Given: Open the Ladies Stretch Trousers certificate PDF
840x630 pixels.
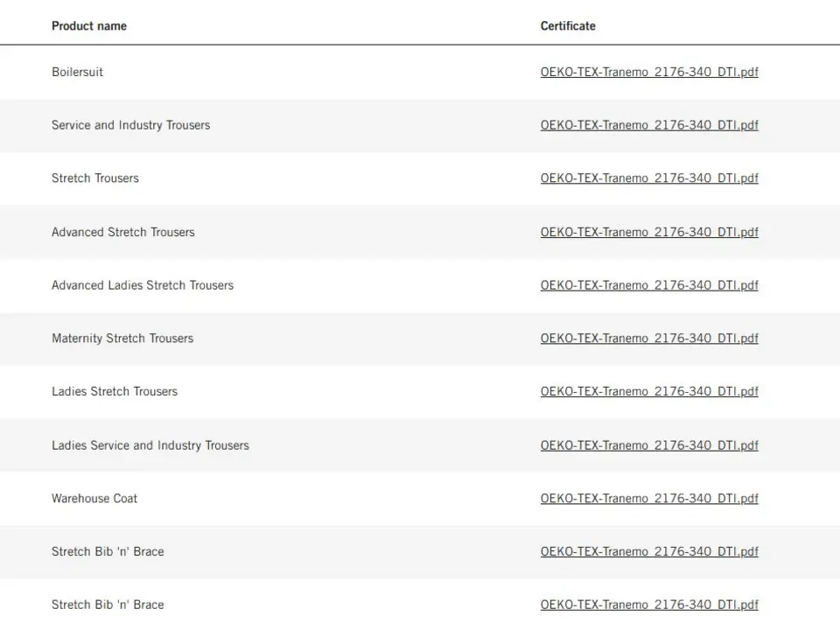Looking at the screenshot, I should [649, 391].
